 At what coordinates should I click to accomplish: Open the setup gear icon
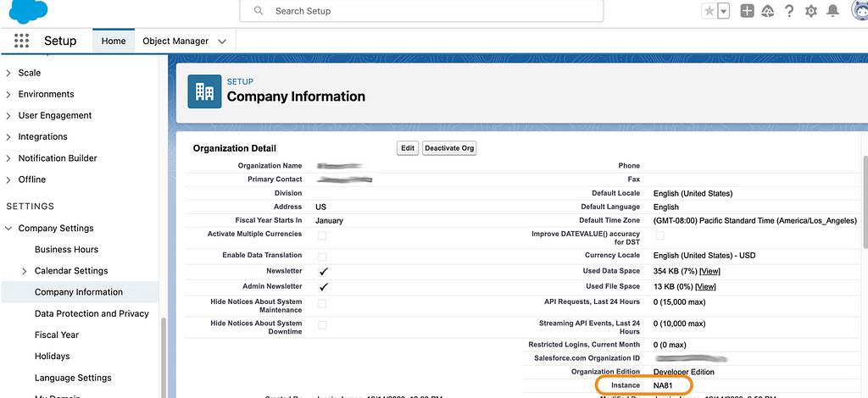click(x=811, y=11)
